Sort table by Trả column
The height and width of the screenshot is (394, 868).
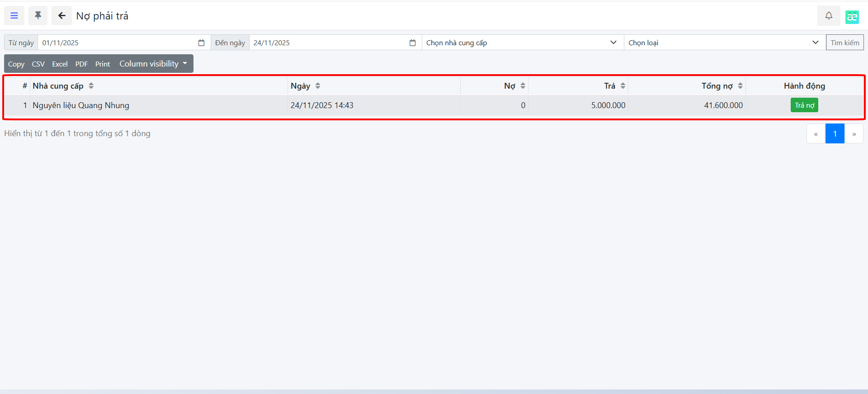click(623, 86)
